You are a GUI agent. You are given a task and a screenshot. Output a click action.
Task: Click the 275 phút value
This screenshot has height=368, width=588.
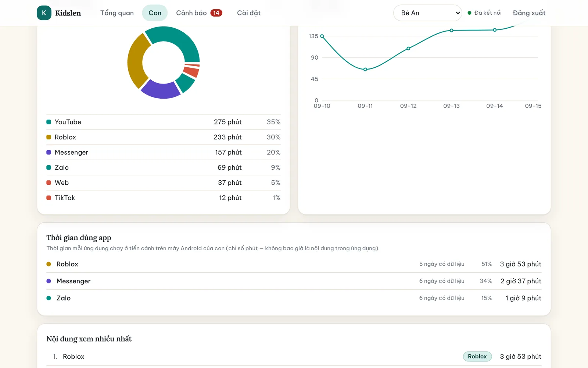(228, 122)
